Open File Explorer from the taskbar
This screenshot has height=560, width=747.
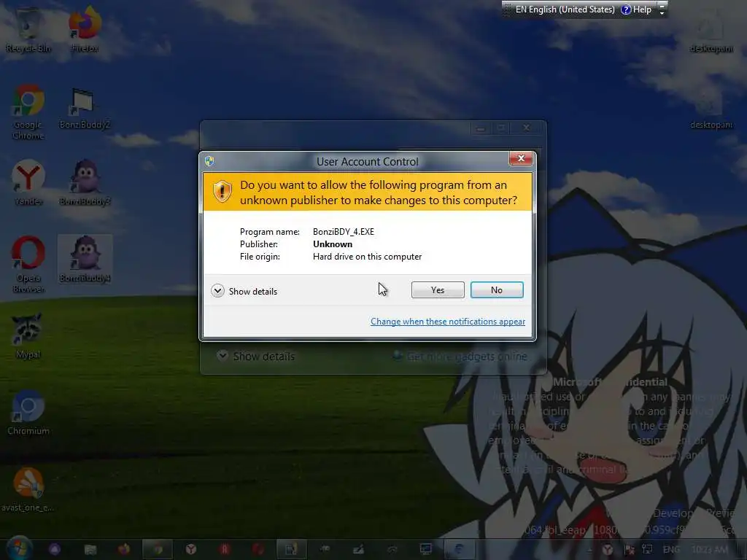tap(90, 550)
